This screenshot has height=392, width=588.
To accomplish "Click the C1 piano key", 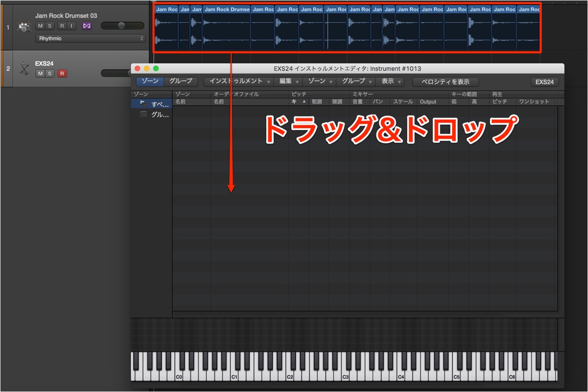I will pyautogui.click(x=234, y=367).
